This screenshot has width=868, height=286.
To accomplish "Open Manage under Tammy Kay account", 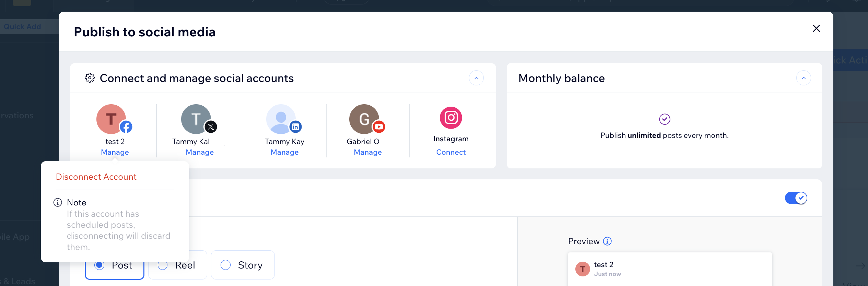I will point(284,152).
